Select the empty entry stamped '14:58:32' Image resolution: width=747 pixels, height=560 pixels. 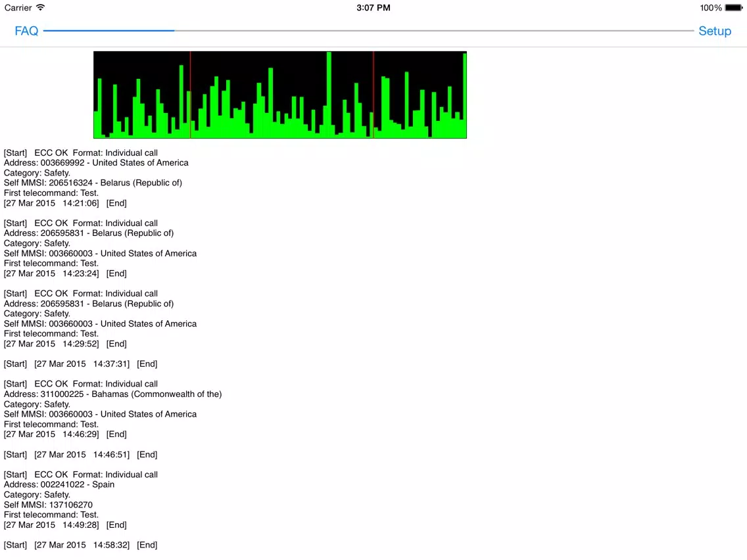pyautogui.click(x=80, y=546)
